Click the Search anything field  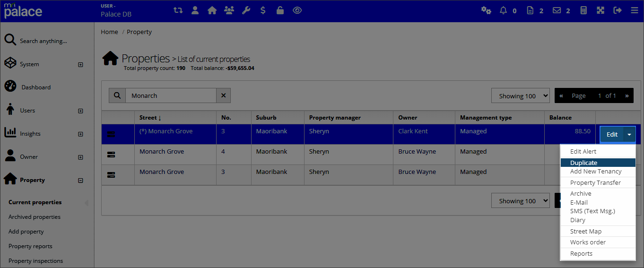(44, 41)
